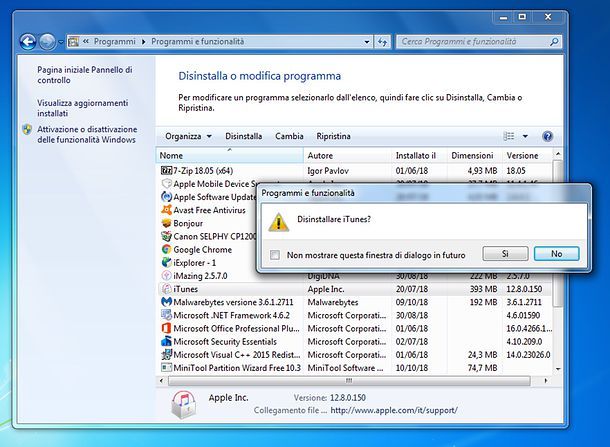Click the 'Malwarebytes' author cell
610x447 pixels.
click(333, 302)
